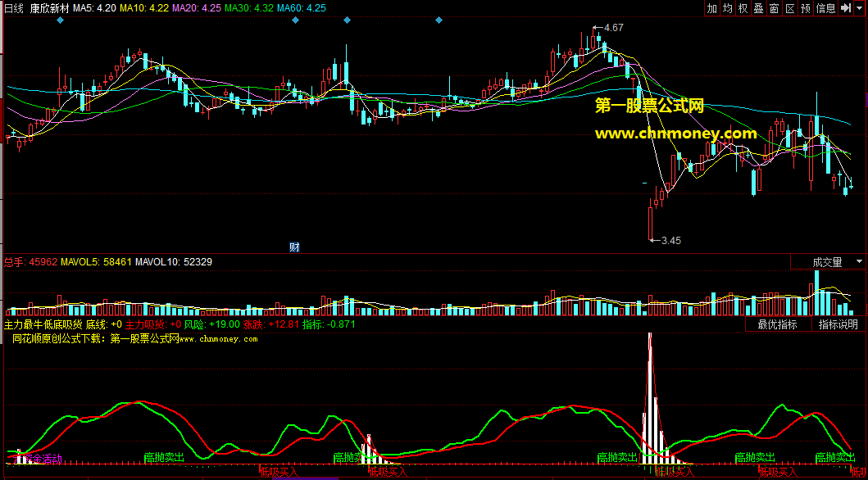Click the MA5: 4.20 readout
The height and width of the screenshot is (480, 868).
click(94, 8)
